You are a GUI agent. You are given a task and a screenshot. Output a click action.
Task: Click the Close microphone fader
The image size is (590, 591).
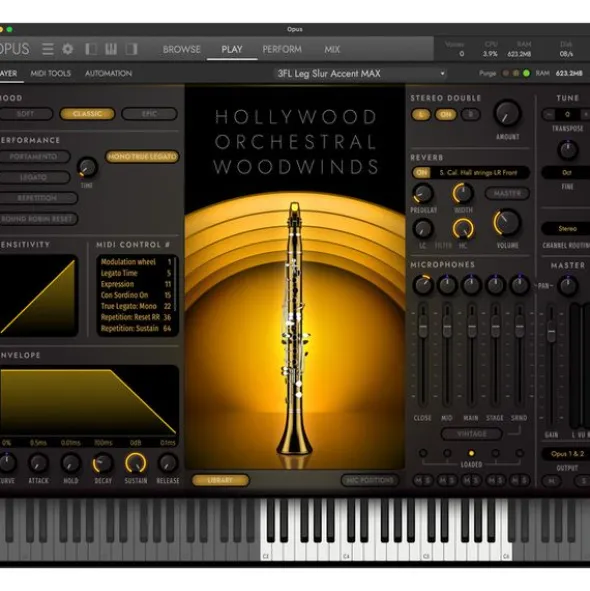[423, 326]
